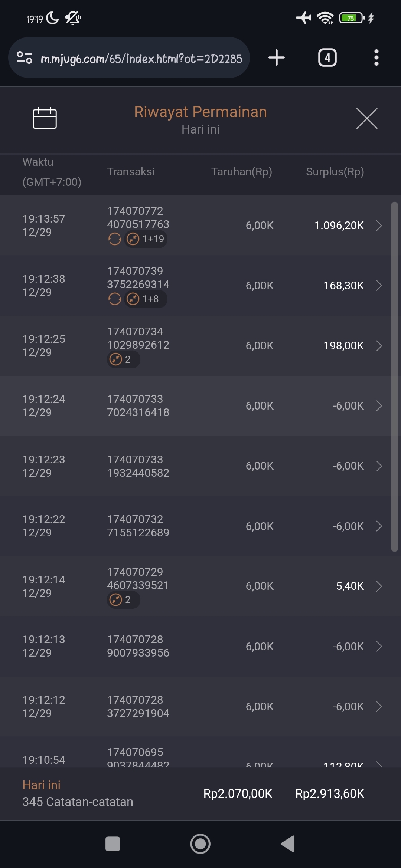
Task: Click the address bar URL
Action: coord(141,59)
